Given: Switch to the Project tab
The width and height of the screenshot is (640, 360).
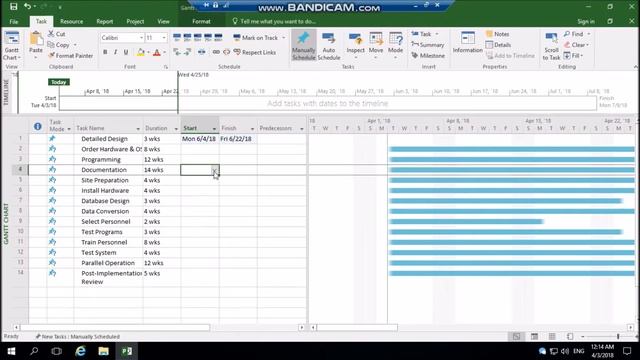Looking at the screenshot, I should coord(135,21).
